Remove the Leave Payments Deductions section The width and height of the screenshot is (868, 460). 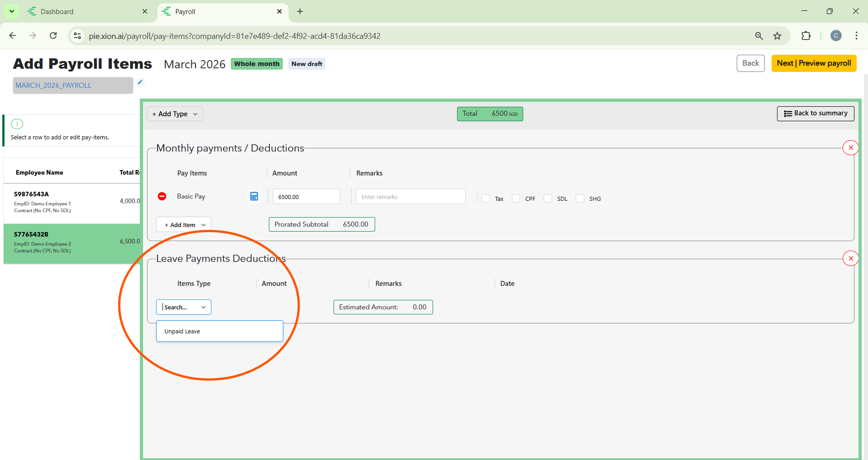coord(850,259)
